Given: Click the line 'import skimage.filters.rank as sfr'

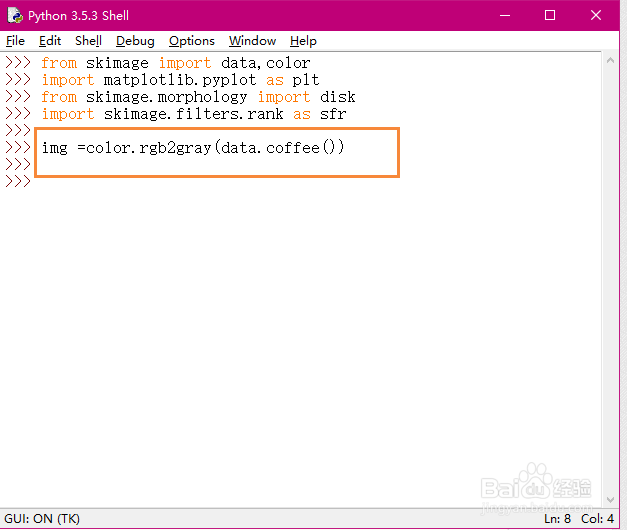Looking at the screenshot, I should 194,114.
